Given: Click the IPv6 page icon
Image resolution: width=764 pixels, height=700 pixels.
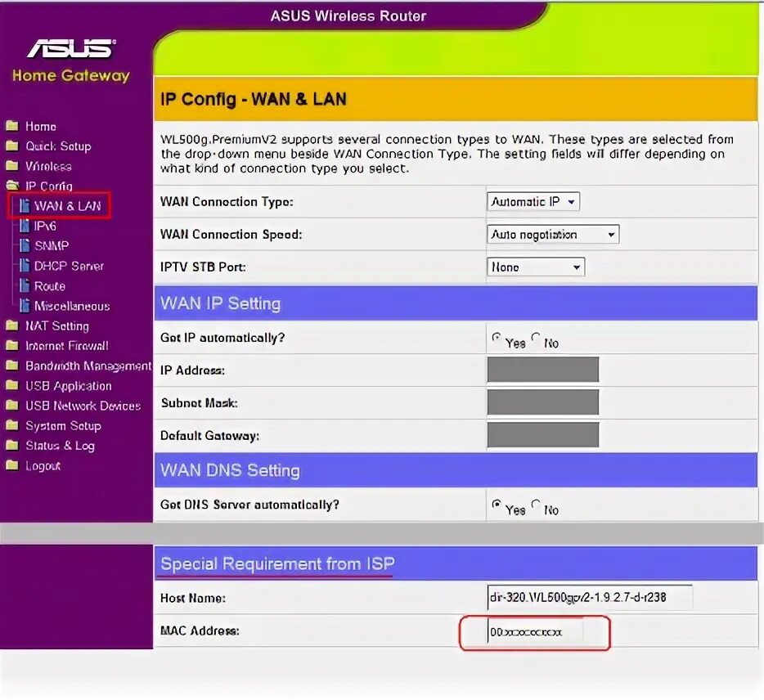Looking at the screenshot, I should 24,226.
